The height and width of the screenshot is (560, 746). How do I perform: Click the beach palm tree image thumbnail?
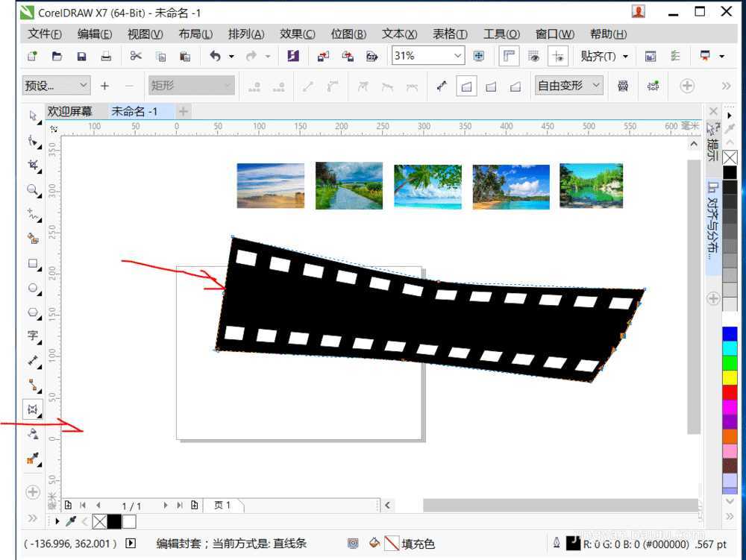click(x=427, y=186)
